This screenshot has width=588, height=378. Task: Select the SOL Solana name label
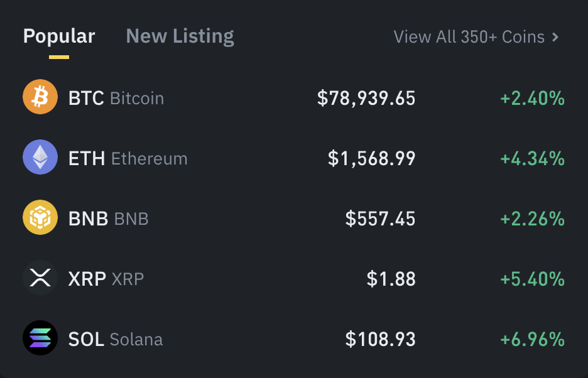pos(116,339)
